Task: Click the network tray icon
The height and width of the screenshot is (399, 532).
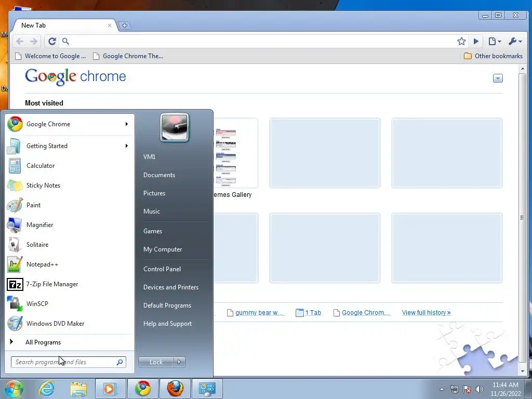Action: [x=454, y=389]
